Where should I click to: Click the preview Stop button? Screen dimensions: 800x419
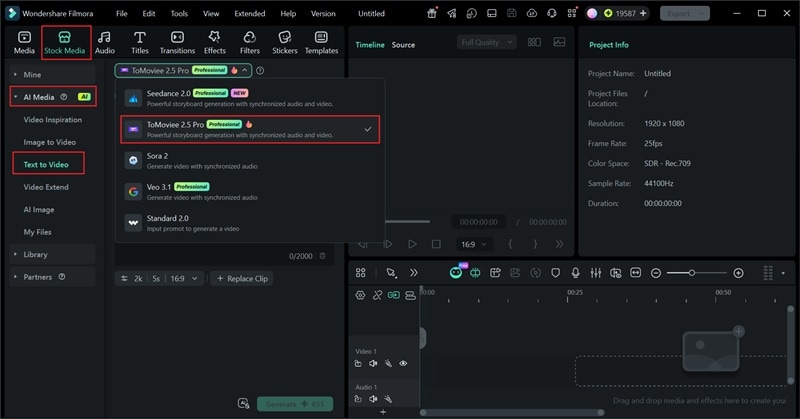click(x=436, y=244)
